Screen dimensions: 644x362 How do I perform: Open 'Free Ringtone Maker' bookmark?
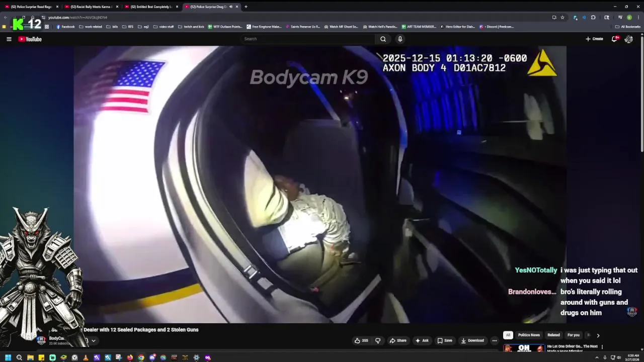264,27
